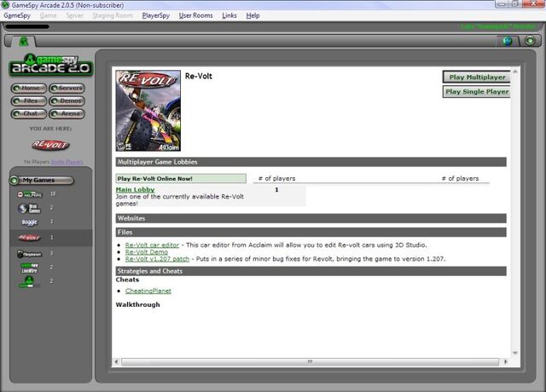Select the GameSpy LiveWire entry
Image resolution: width=546 pixels, height=392 pixels.
coord(30,268)
